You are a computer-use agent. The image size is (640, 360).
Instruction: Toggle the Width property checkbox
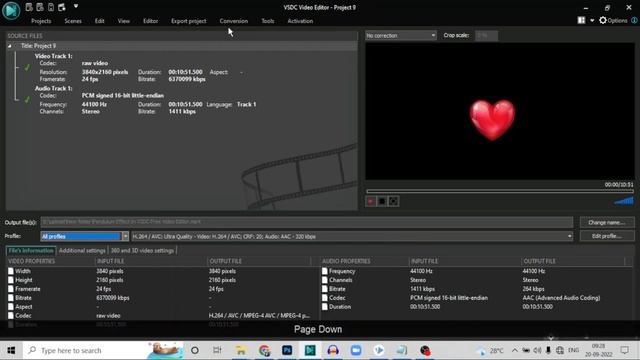[11, 271]
